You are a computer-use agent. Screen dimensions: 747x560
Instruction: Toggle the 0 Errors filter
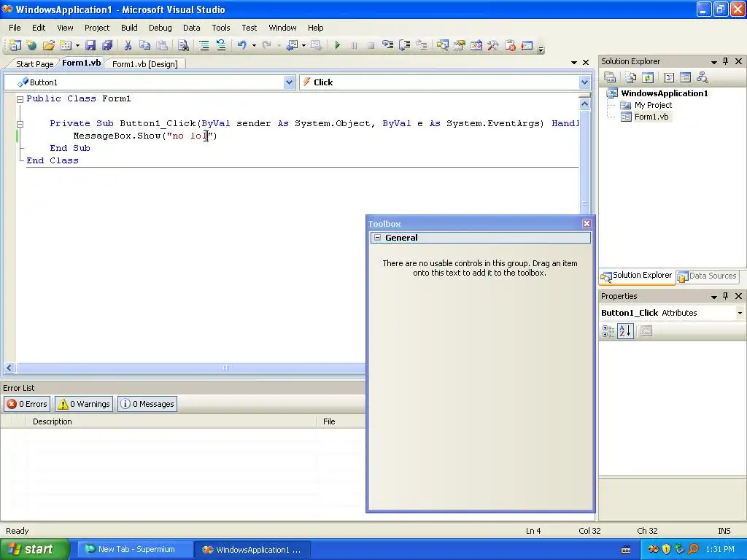pos(27,404)
